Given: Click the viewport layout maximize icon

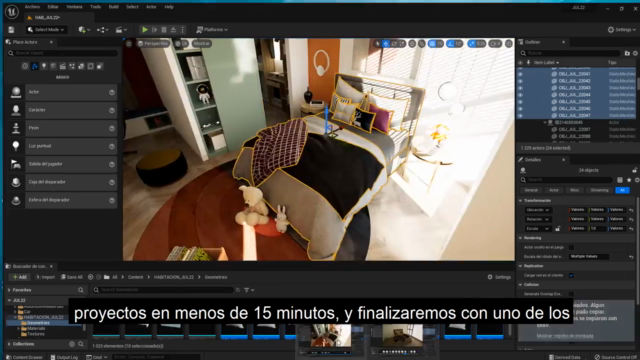Looking at the screenshot, I should [x=509, y=43].
